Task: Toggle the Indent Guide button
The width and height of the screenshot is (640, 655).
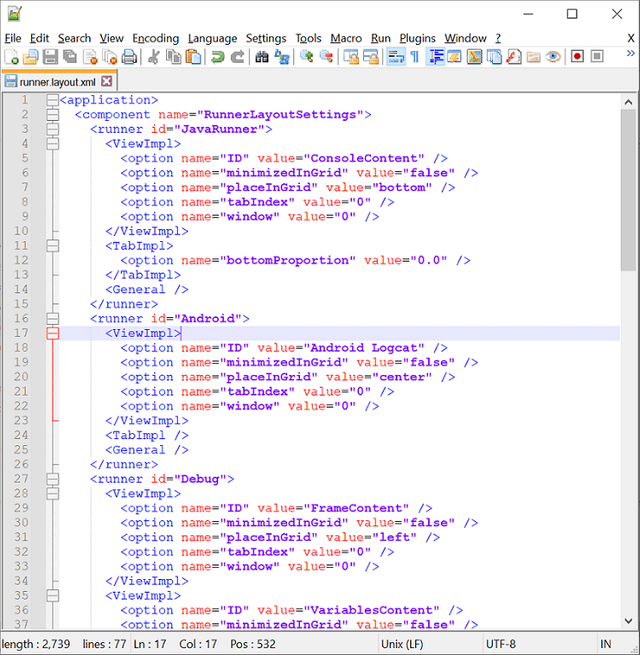Action: (435, 57)
